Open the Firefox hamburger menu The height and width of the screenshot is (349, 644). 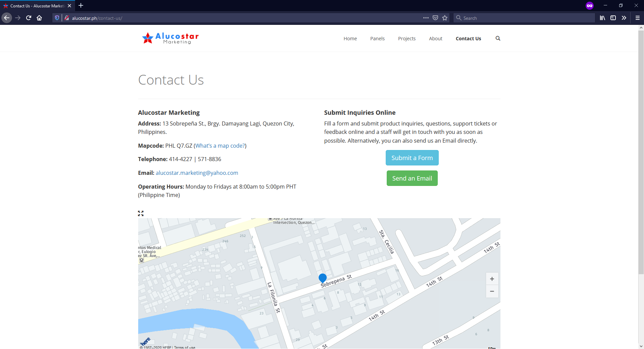click(638, 18)
